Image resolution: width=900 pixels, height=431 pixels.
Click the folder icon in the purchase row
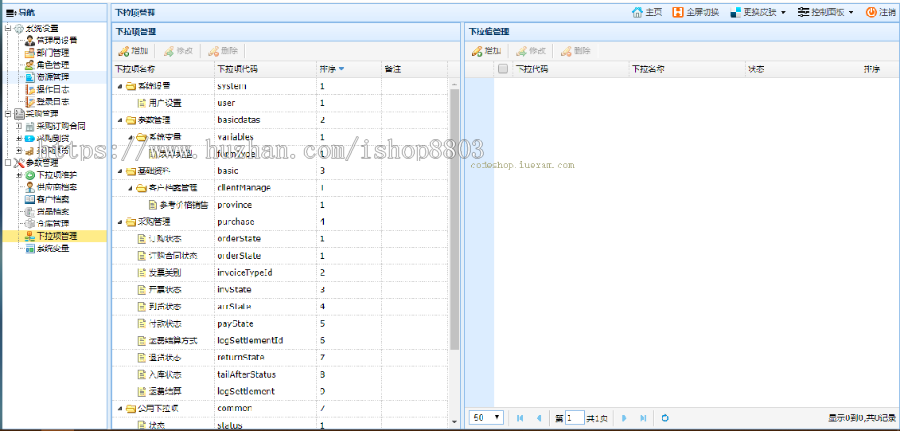(x=130, y=222)
